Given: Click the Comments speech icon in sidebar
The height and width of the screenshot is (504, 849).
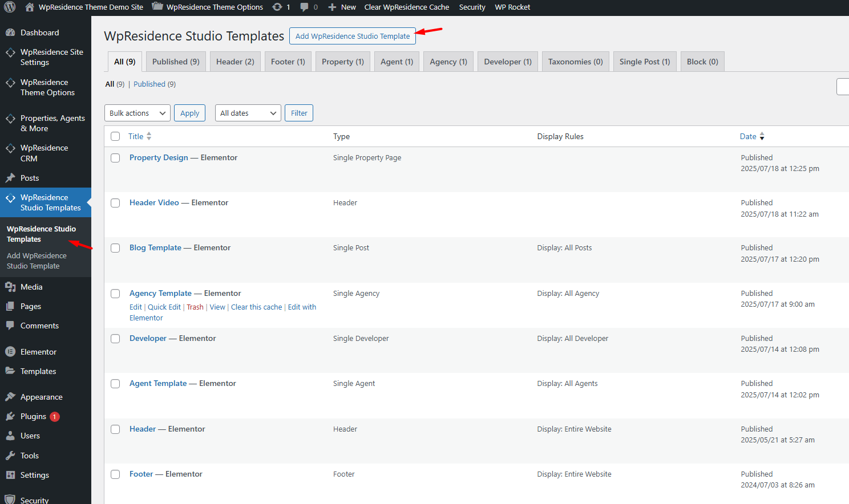Looking at the screenshot, I should tap(10, 326).
